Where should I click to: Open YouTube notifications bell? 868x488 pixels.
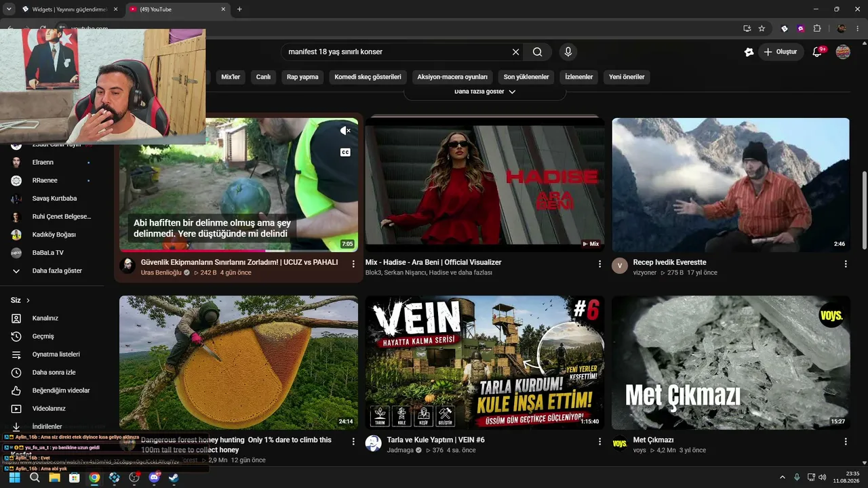pos(817,52)
